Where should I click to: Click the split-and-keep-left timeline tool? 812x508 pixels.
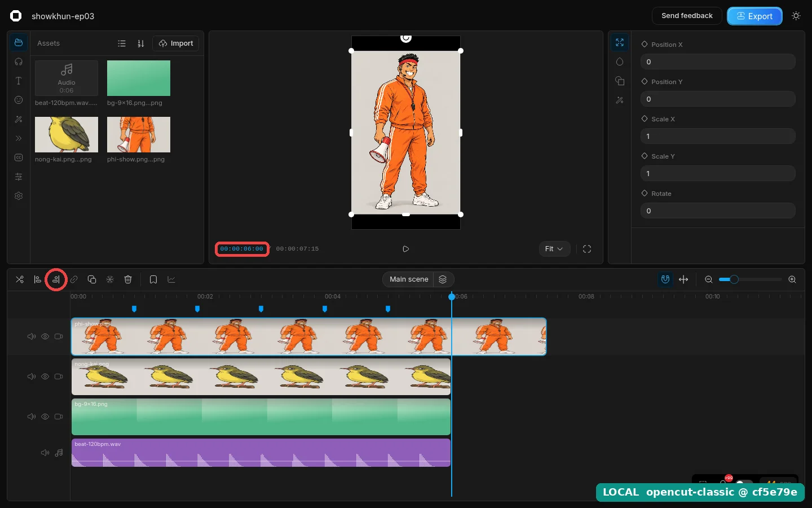tap(38, 279)
